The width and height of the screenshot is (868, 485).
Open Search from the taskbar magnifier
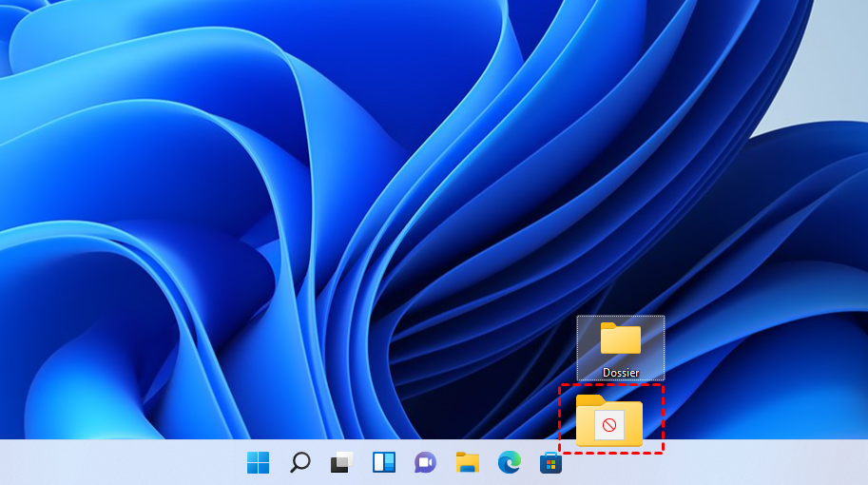pos(299,462)
